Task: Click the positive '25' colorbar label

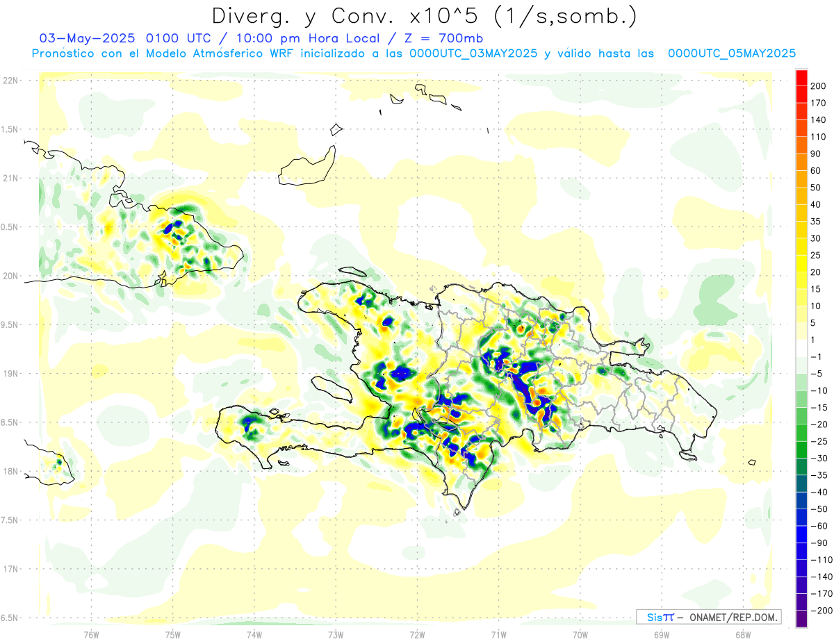Action: coord(817,255)
